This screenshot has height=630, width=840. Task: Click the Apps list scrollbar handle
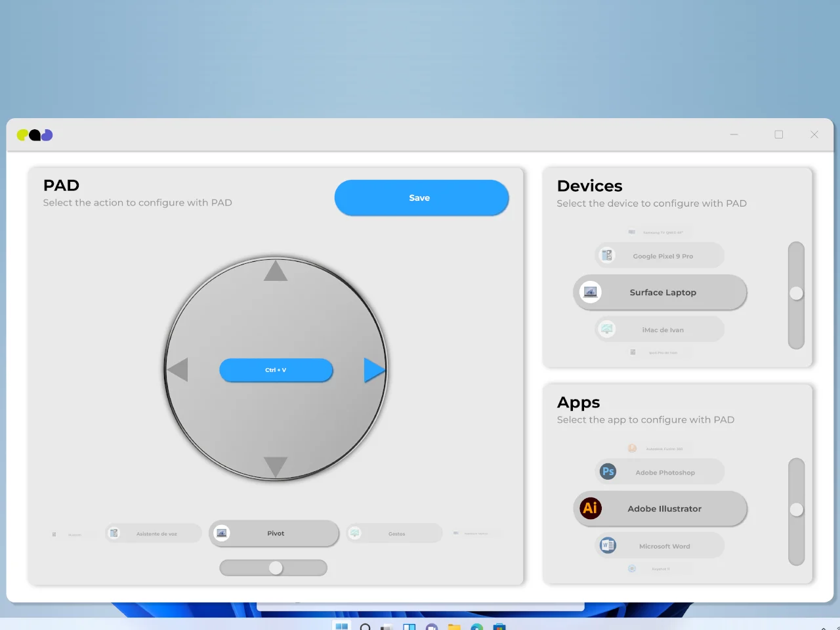[x=796, y=509]
